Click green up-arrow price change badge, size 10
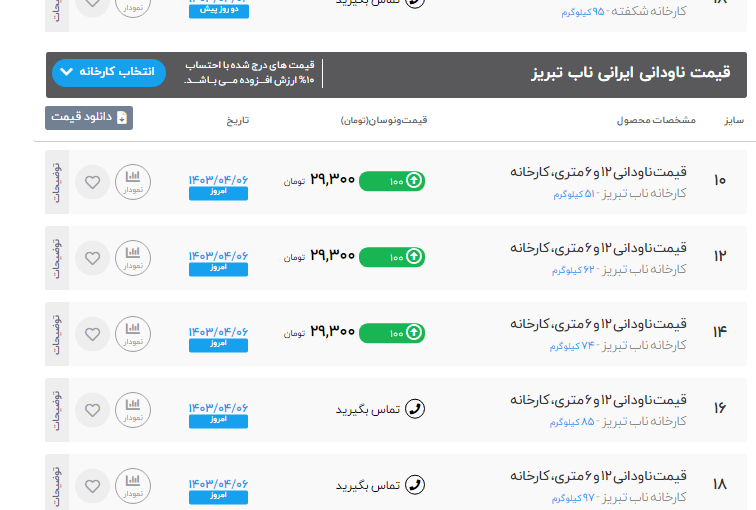 (392, 181)
